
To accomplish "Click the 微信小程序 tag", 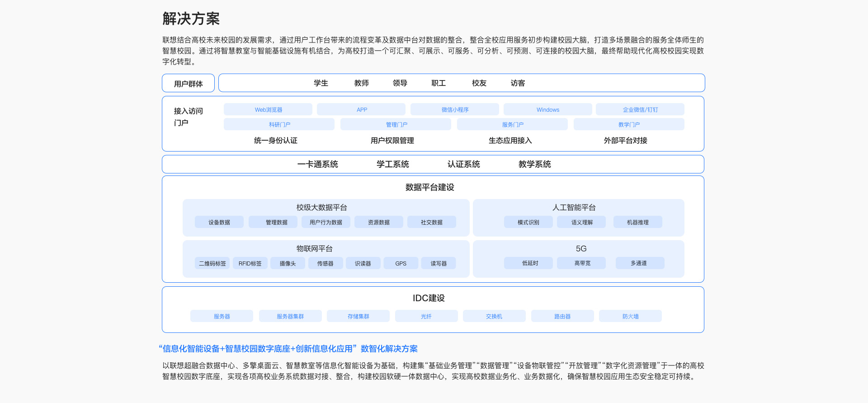I will (x=455, y=109).
